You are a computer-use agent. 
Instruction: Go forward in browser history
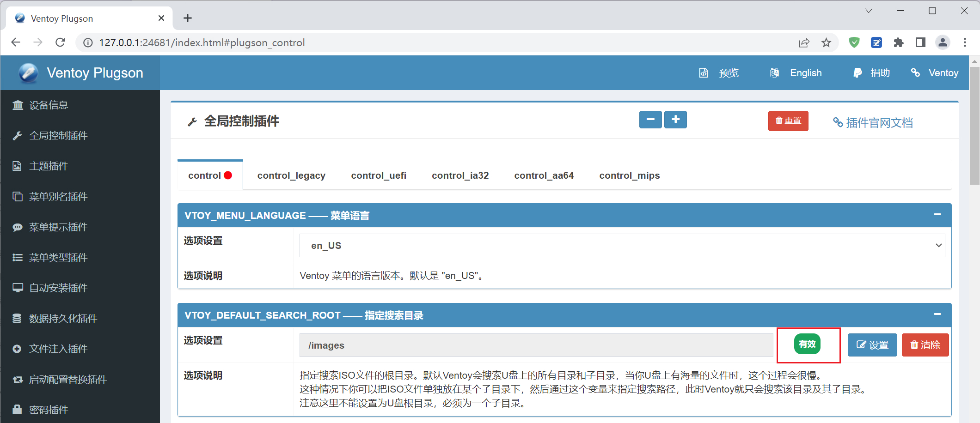[38, 42]
